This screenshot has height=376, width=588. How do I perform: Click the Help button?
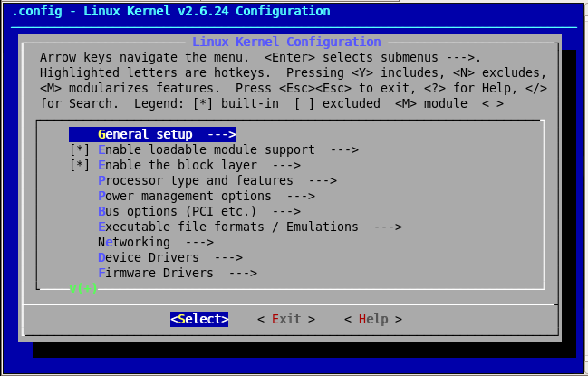[373, 319]
